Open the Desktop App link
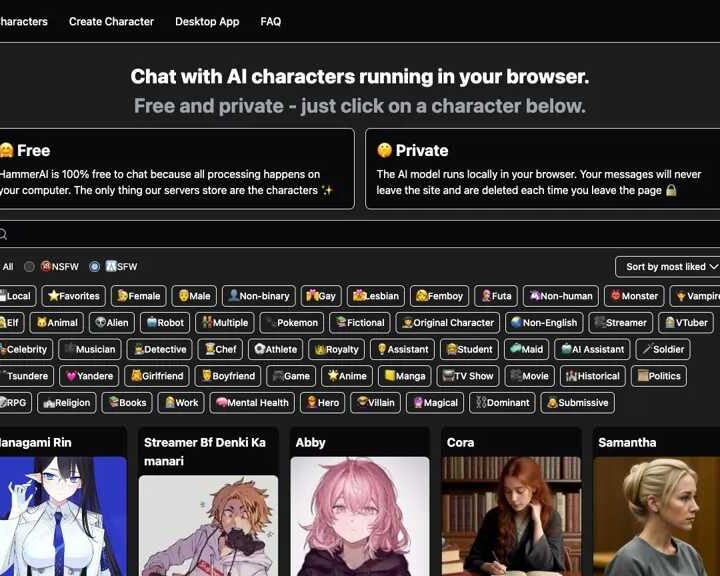 (x=207, y=22)
